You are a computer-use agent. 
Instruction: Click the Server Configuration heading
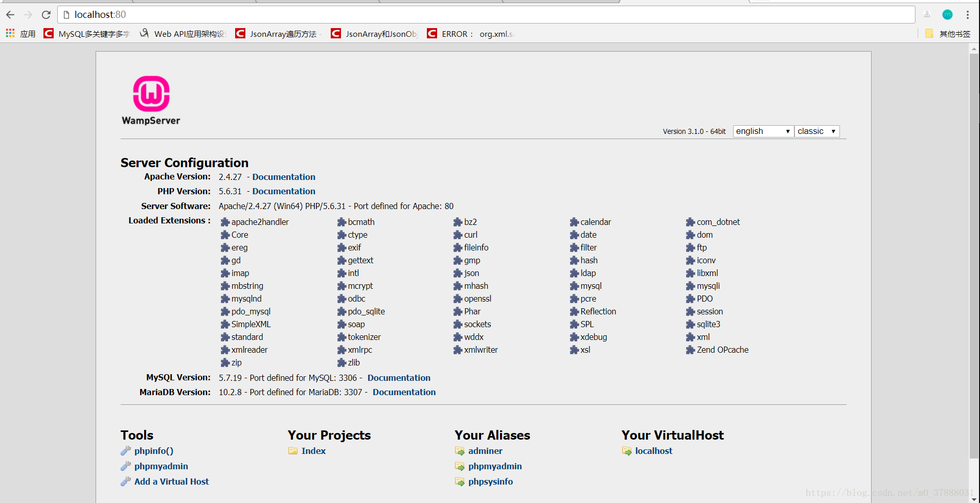point(185,163)
